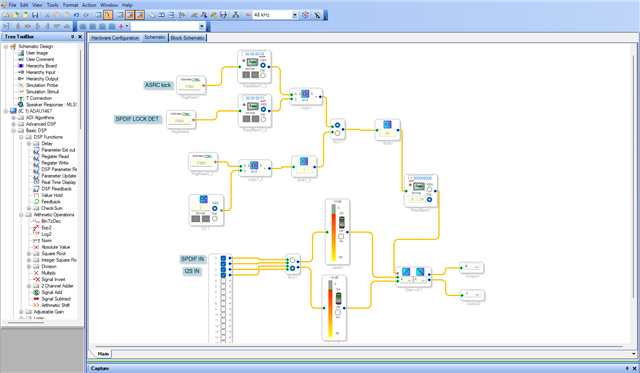Select the Feedback block in tree
Screen dimensions: 640x373
coord(51,202)
